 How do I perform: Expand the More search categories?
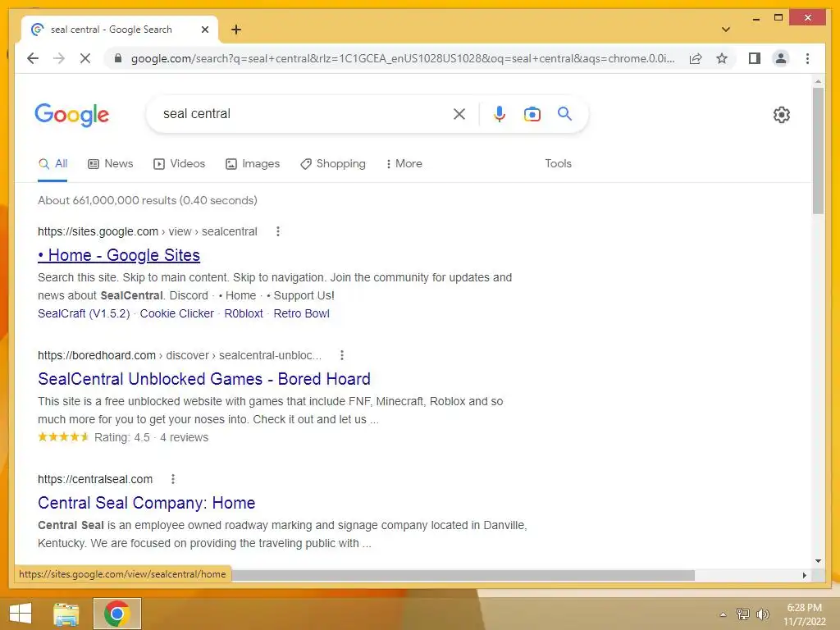coord(404,164)
